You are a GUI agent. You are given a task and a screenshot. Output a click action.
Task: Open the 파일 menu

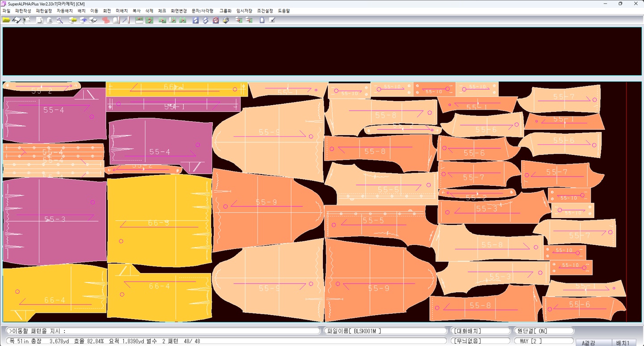pyautogui.click(x=6, y=11)
